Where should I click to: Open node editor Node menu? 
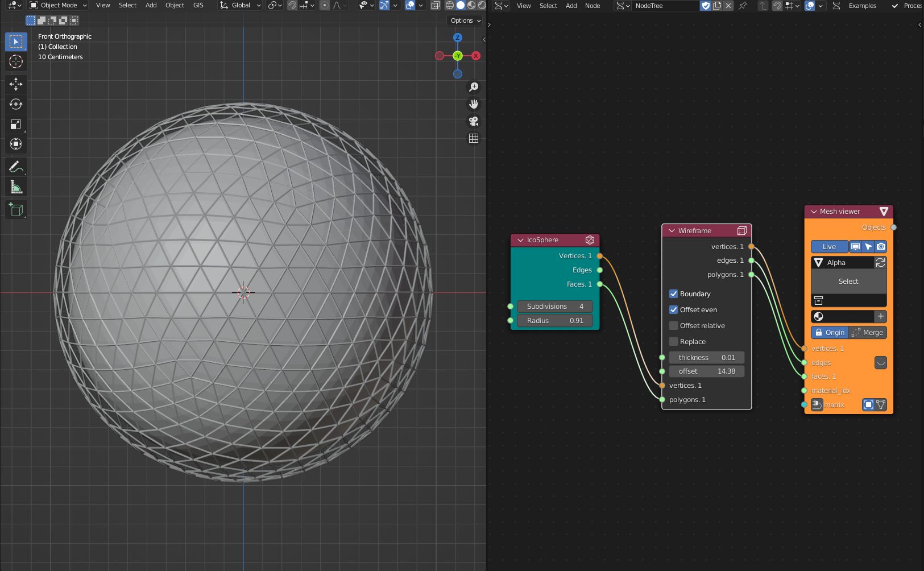point(592,6)
